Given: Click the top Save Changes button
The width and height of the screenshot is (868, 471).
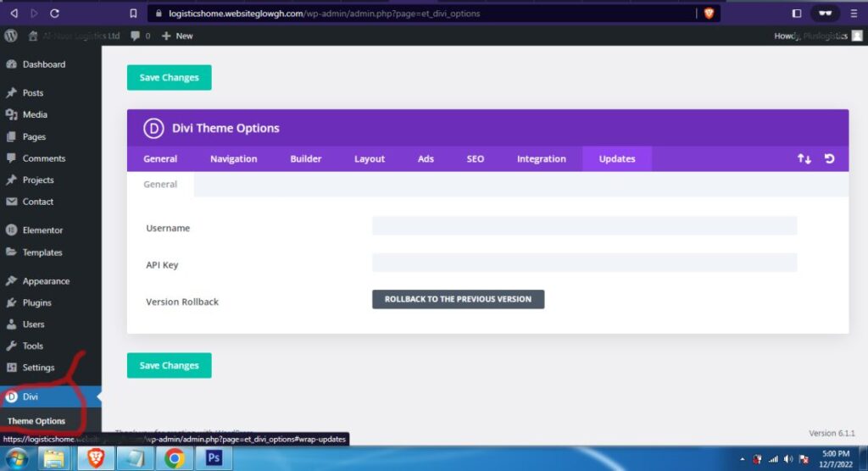Looking at the screenshot, I should click(169, 78).
